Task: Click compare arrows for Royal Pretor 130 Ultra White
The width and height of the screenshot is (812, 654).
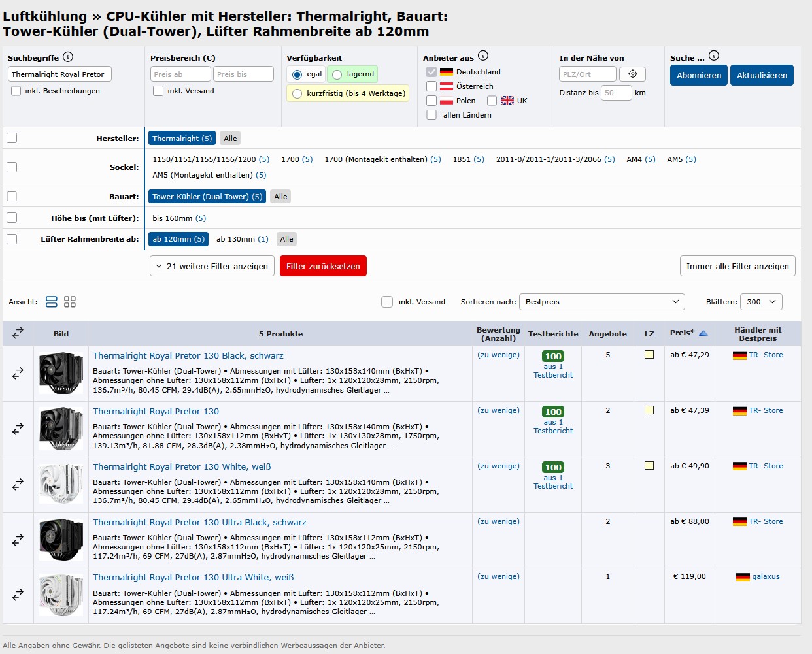Action: click(18, 595)
